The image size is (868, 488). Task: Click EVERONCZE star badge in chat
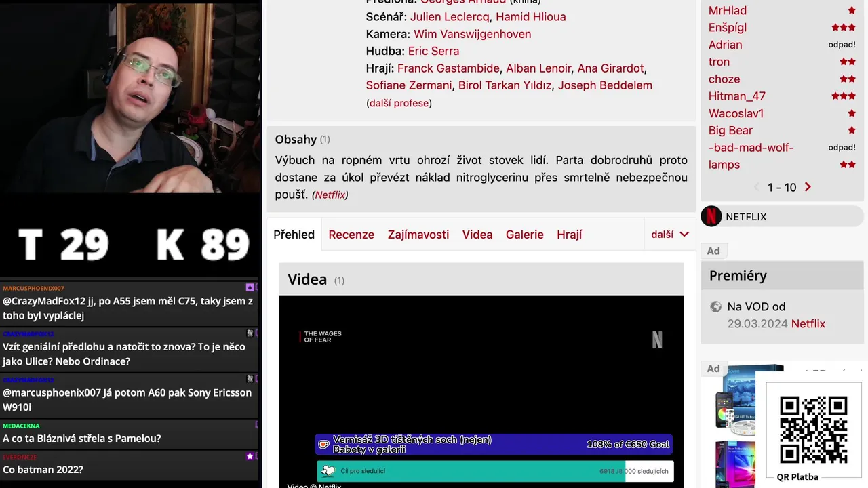pyautogui.click(x=250, y=456)
